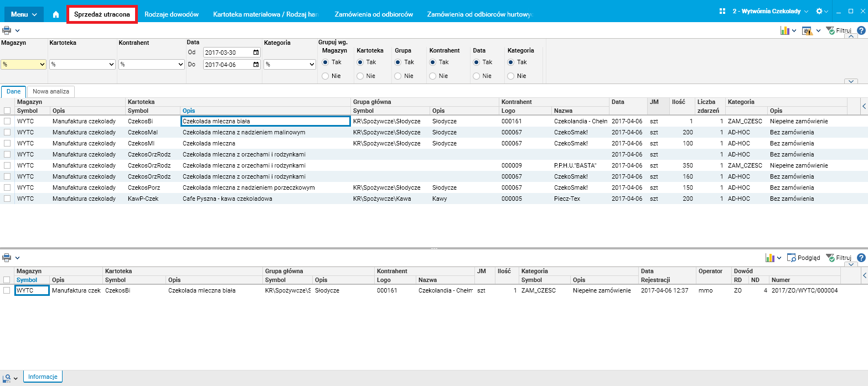Click the calendar icon of the Od date field
This screenshot has width=868, height=386.
click(x=256, y=53)
